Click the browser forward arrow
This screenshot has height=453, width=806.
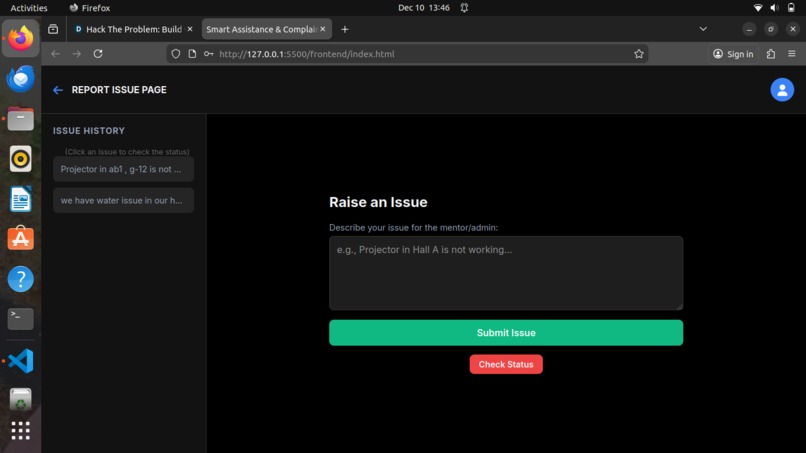(77, 53)
